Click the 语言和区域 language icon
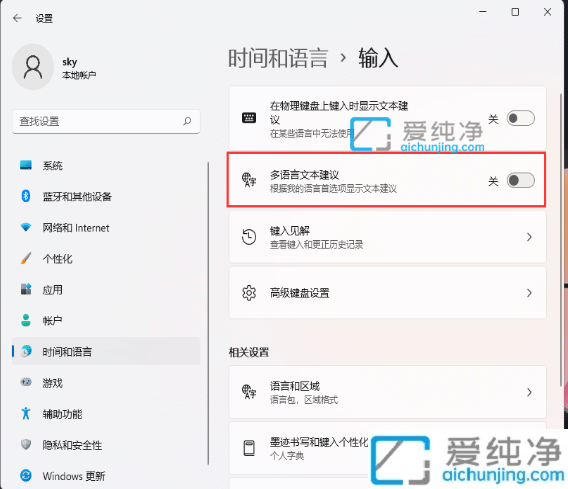568x489 pixels. 249,392
